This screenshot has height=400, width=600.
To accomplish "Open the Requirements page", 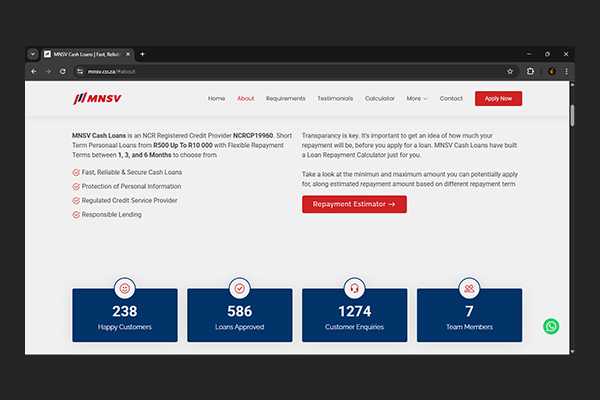I will 285,98.
